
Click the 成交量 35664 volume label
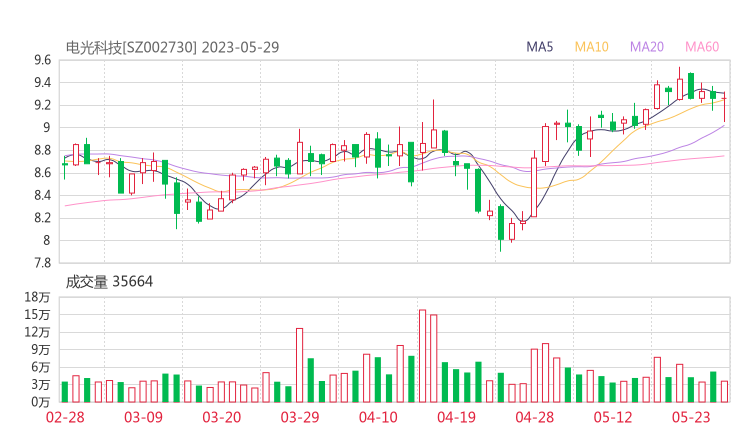click(109, 282)
